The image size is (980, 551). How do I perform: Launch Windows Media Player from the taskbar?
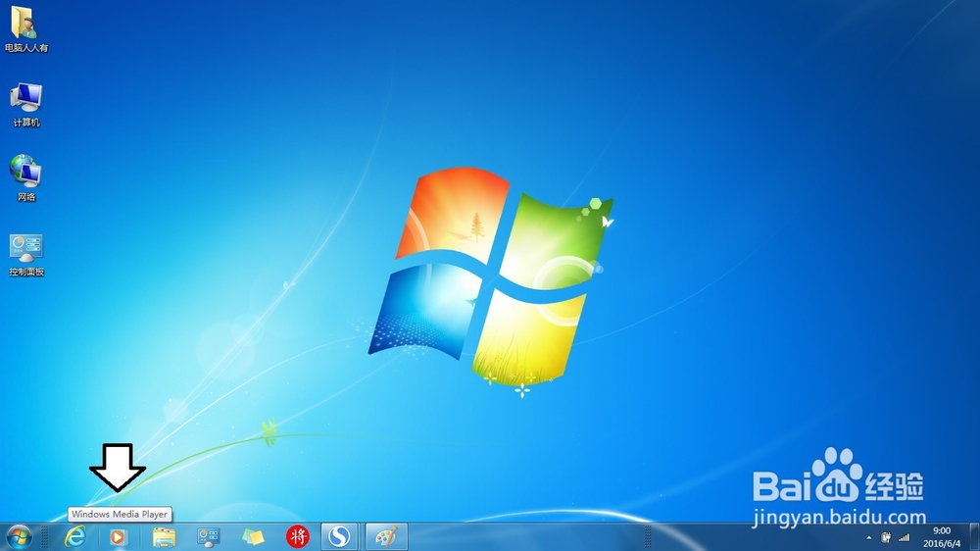click(119, 536)
